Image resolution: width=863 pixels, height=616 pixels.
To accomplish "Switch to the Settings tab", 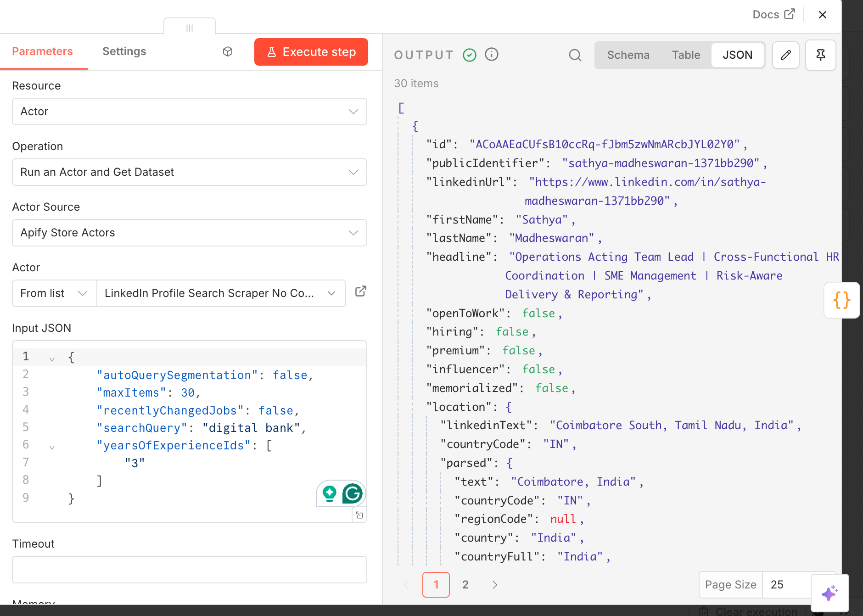I will point(124,51).
